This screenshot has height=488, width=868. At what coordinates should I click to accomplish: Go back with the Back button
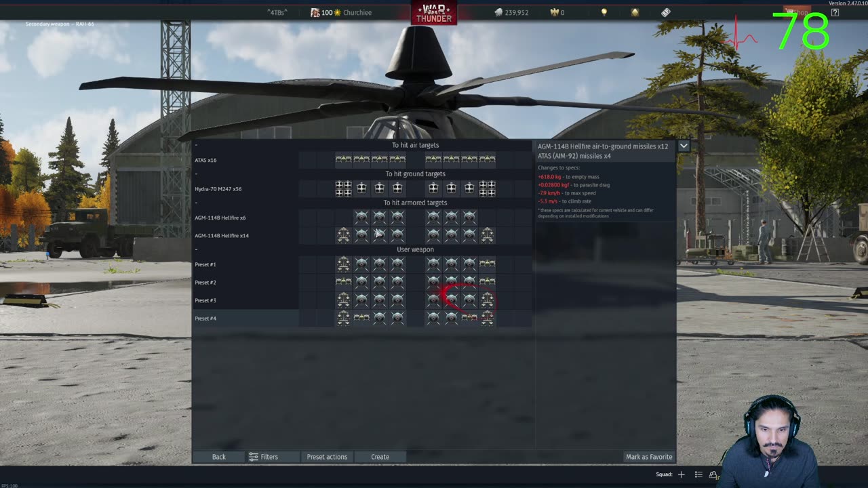219,457
